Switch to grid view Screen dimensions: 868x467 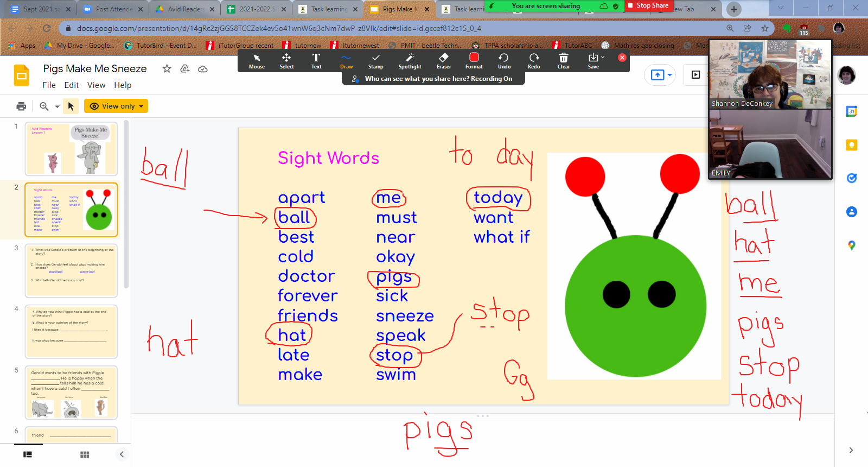click(x=85, y=455)
